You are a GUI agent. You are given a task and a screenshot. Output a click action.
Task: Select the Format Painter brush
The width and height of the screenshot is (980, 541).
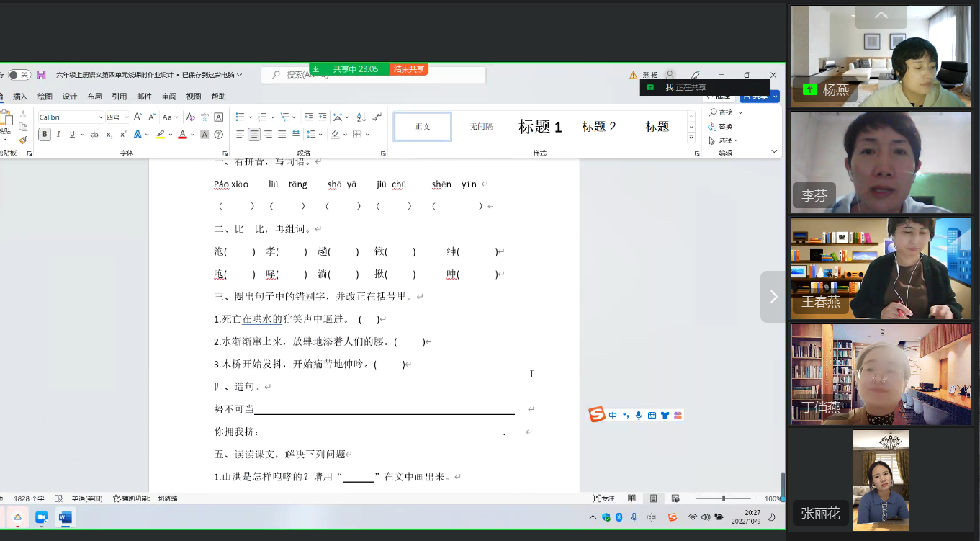[23, 140]
